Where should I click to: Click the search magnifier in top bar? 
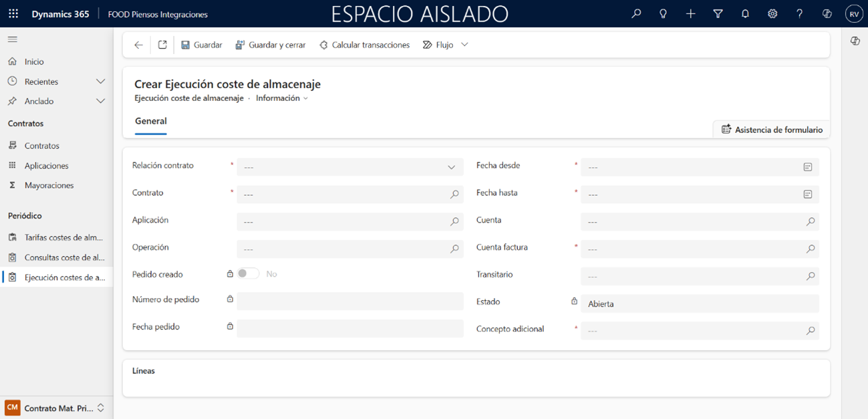coord(636,14)
